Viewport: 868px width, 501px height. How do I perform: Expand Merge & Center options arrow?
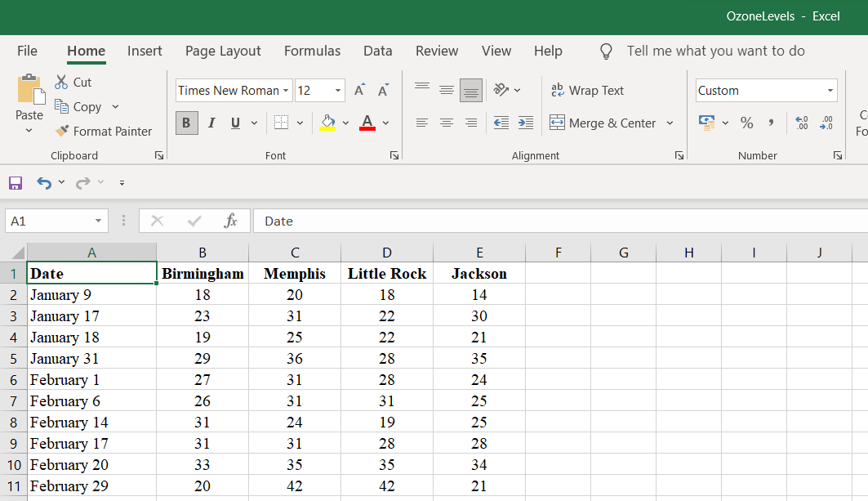click(x=670, y=123)
